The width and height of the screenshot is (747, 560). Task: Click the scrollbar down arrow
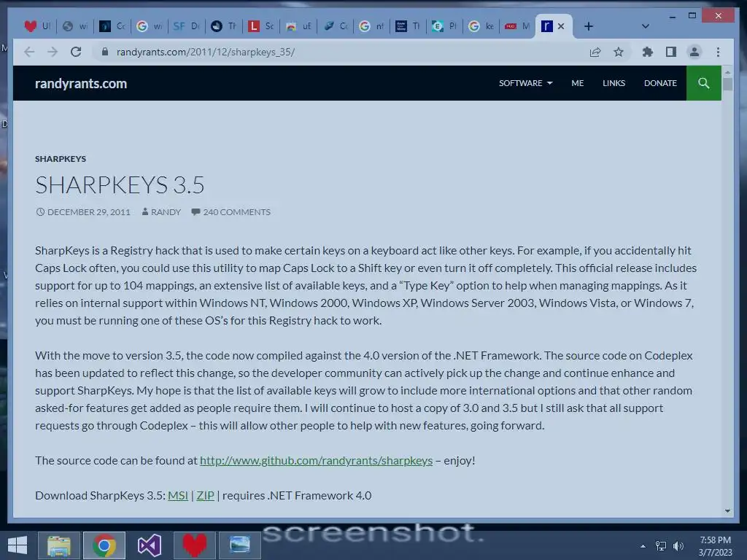[x=727, y=511]
